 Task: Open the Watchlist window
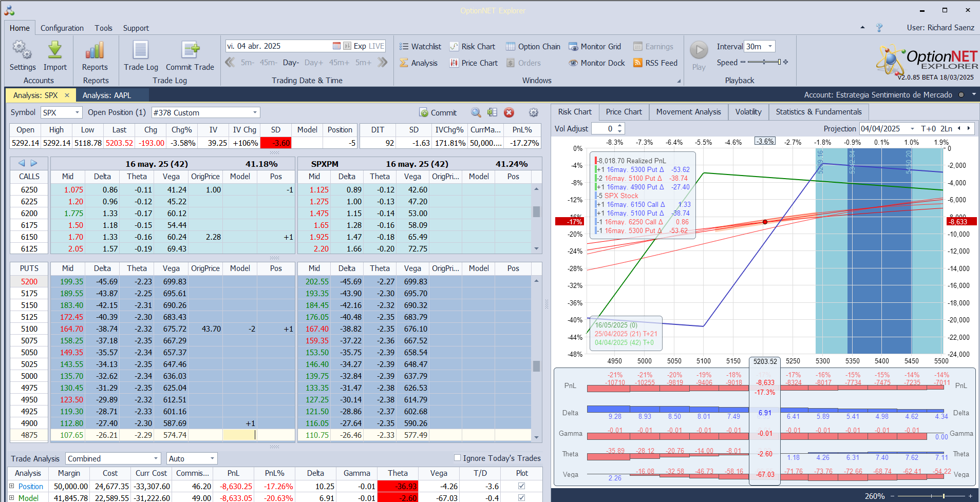pyautogui.click(x=420, y=46)
